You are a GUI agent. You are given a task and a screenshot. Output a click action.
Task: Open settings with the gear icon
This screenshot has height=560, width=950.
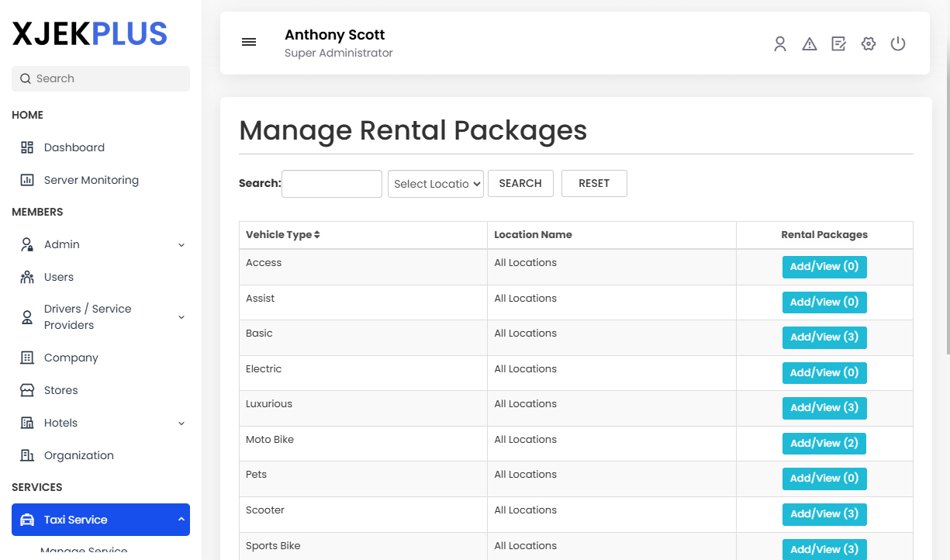click(x=868, y=44)
